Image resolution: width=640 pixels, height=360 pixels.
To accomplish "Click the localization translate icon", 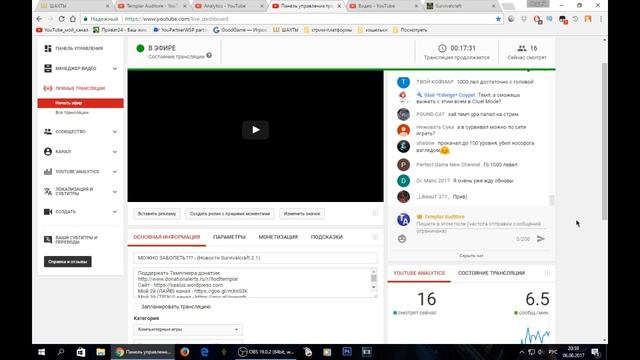I will [x=48, y=191].
